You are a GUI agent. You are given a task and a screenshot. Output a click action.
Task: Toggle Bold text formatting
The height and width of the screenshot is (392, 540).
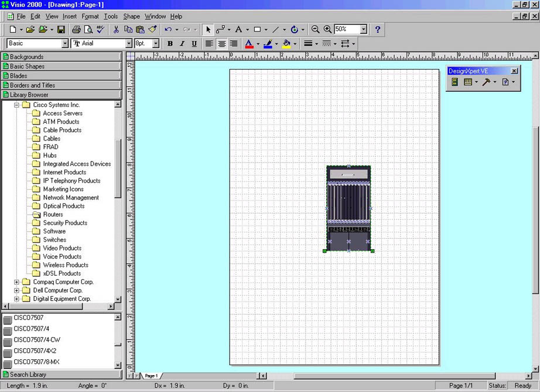pos(170,44)
